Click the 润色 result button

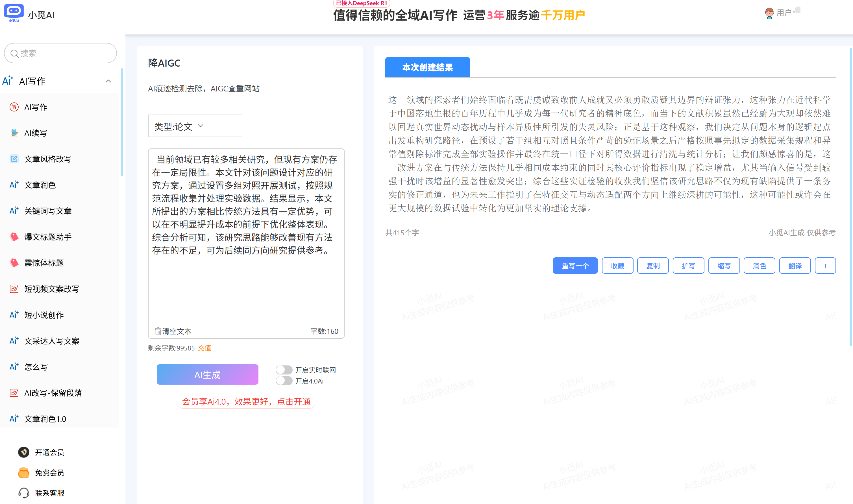[759, 266]
